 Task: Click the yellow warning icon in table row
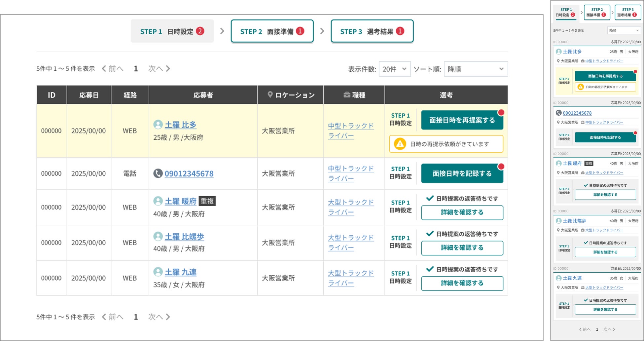point(400,144)
